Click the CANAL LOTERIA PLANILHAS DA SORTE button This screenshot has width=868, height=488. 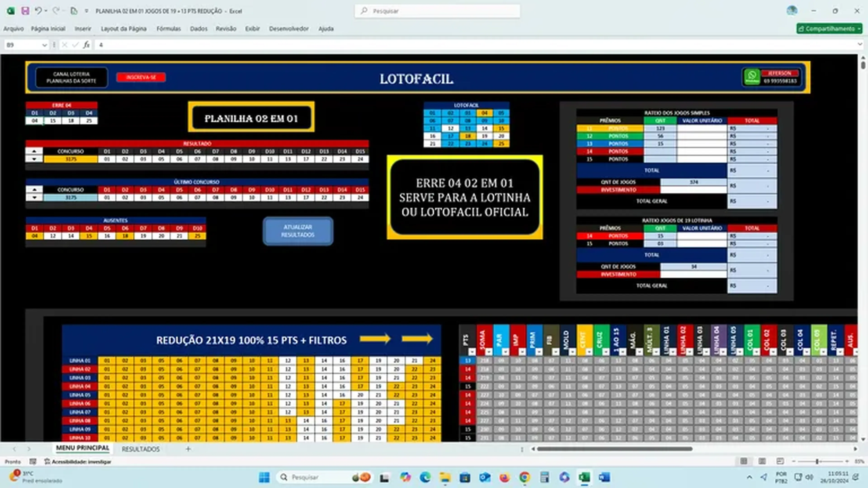tap(71, 77)
